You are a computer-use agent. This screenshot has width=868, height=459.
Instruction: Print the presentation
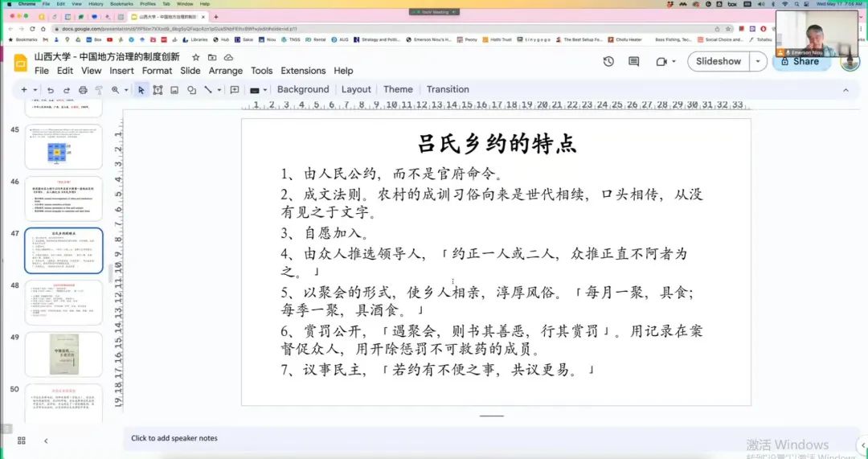(x=83, y=90)
